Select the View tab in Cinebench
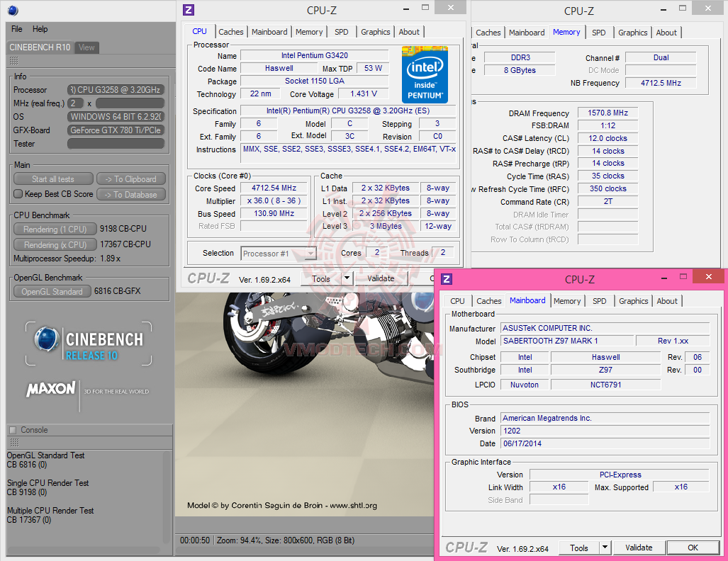The image size is (728, 561). click(86, 47)
